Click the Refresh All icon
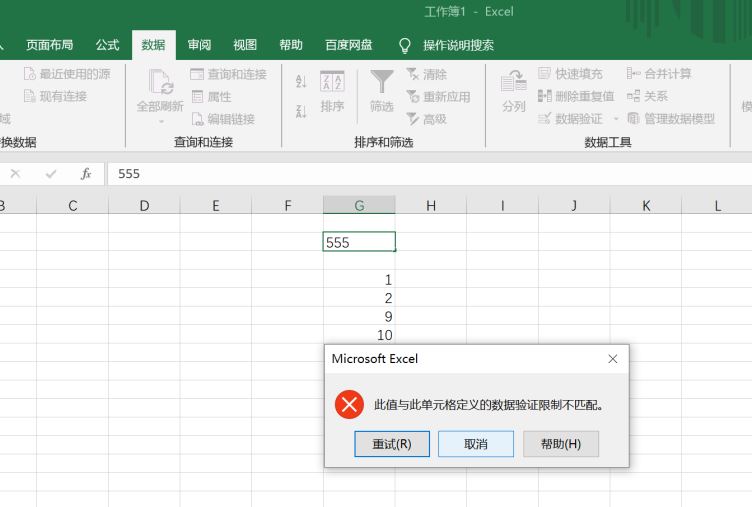The height and width of the screenshot is (507, 752). (160, 83)
